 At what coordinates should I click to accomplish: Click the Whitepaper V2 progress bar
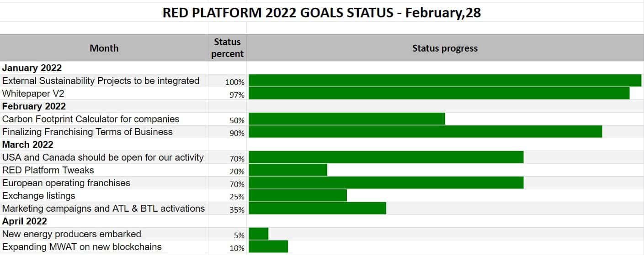[x=439, y=93]
